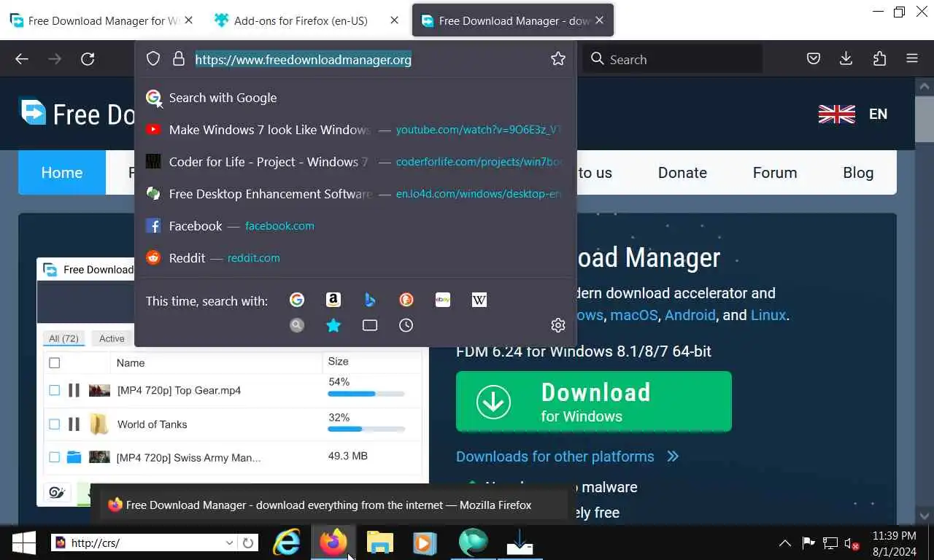Image resolution: width=934 pixels, height=560 pixels.
Task: Reload the current page
Action: [88, 59]
